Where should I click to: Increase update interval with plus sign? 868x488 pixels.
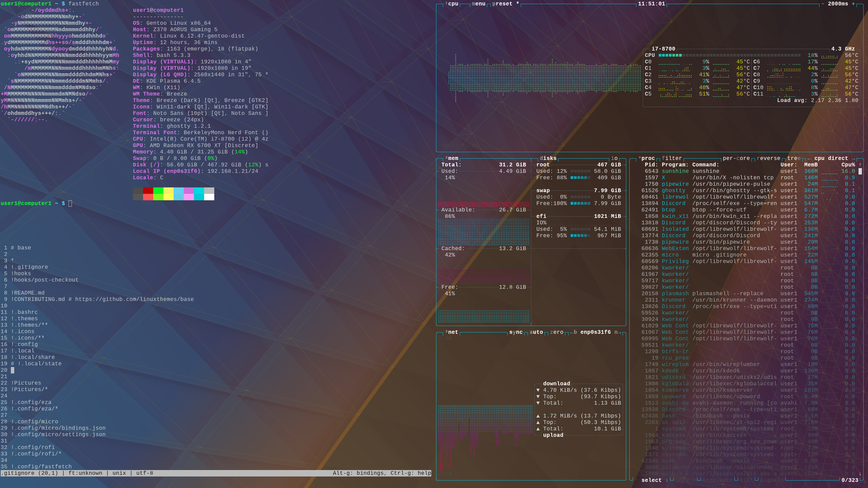[x=853, y=4]
